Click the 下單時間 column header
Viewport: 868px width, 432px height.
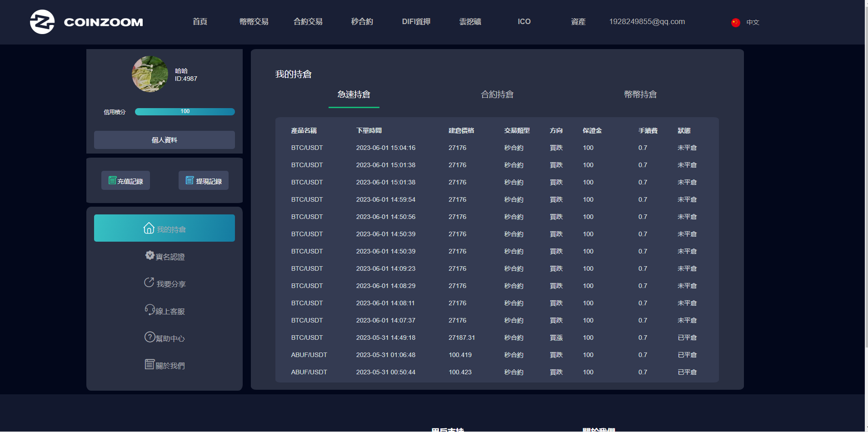pyautogui.click(x=369, y=131)
